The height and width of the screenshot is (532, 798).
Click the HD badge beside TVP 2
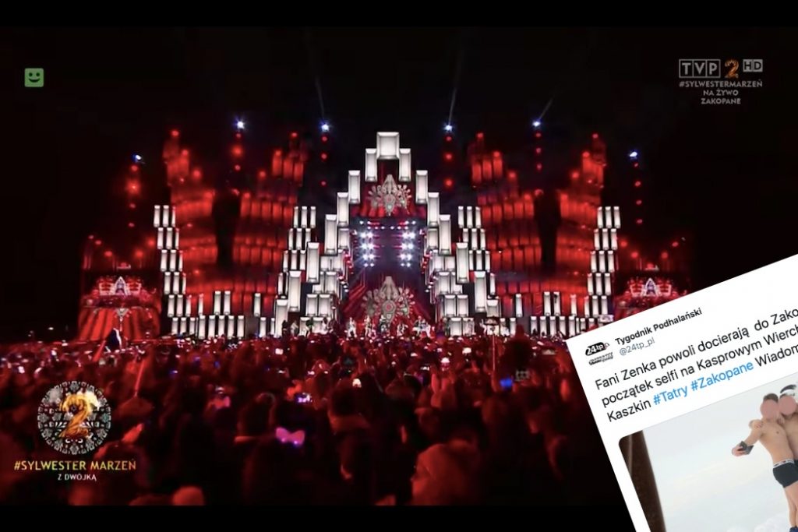coord(752,65)
